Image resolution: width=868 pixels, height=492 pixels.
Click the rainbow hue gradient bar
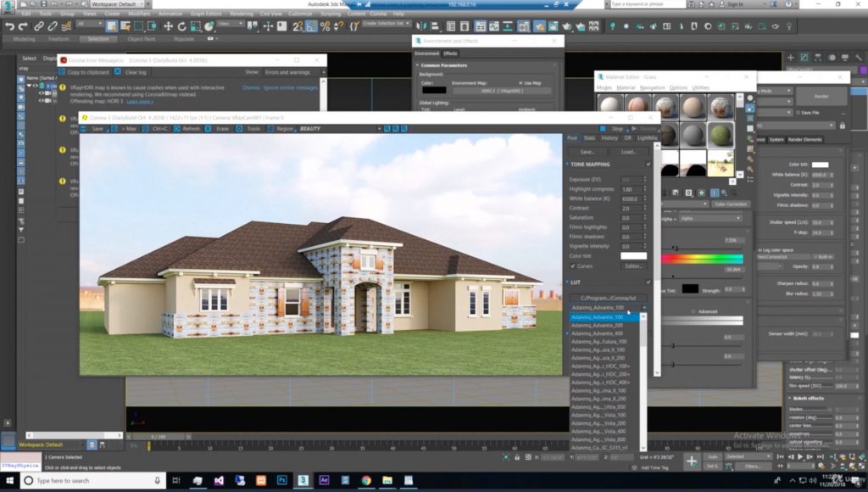[703, 259]
